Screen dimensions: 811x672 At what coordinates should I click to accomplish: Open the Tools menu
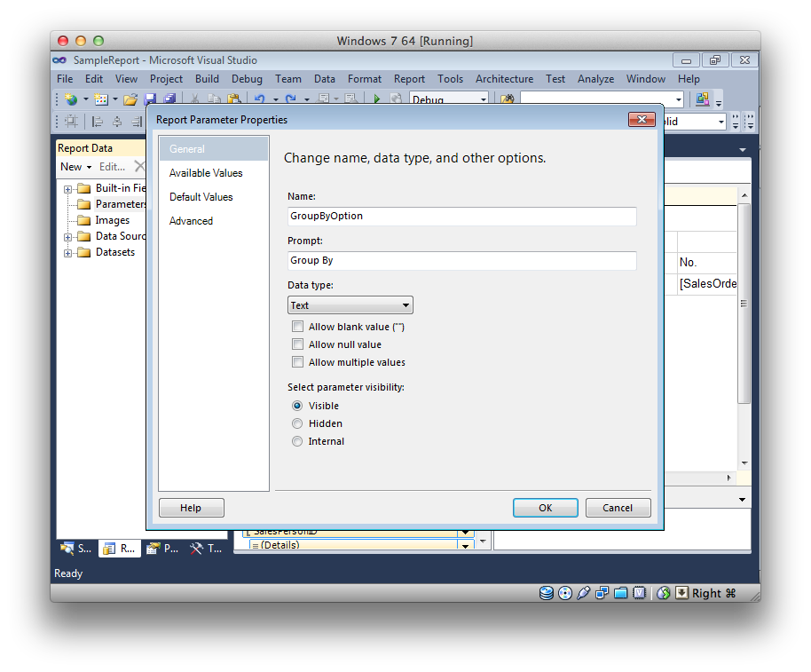point(450,79)
